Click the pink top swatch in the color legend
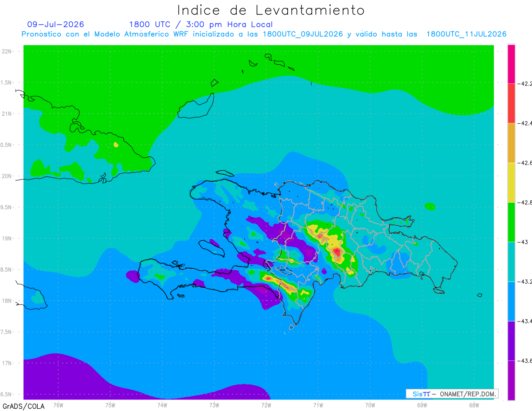The height and width of the screenshot is (411, 532). [x=511, y=63]
